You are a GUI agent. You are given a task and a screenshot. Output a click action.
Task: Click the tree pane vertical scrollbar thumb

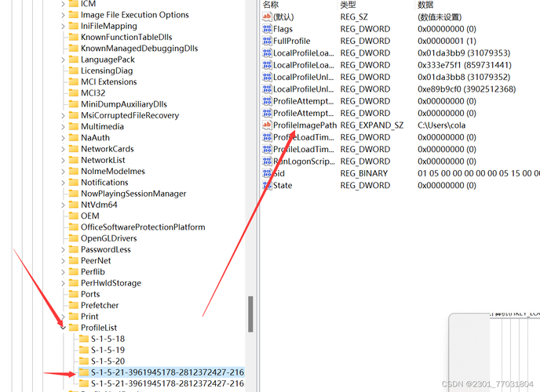pos(250,314)
